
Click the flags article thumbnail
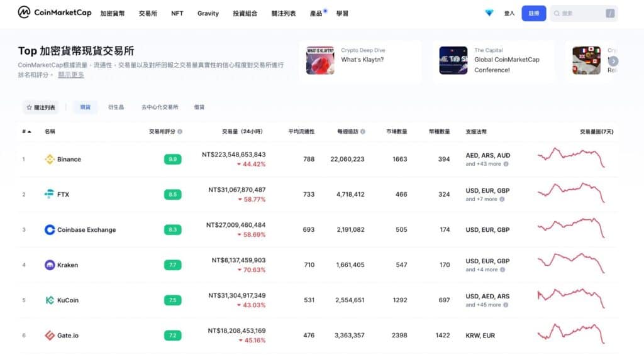[x=587, y=60]
